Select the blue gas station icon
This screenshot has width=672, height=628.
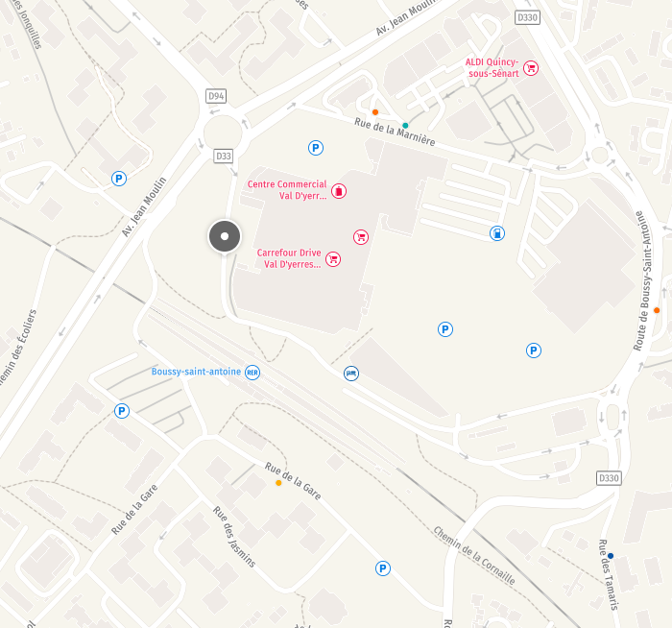497,233
